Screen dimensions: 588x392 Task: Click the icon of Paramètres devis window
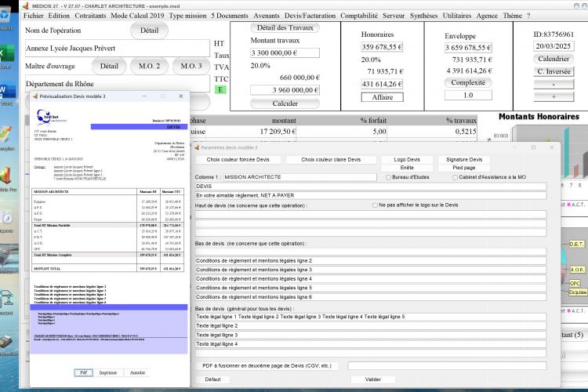(197, 147)
